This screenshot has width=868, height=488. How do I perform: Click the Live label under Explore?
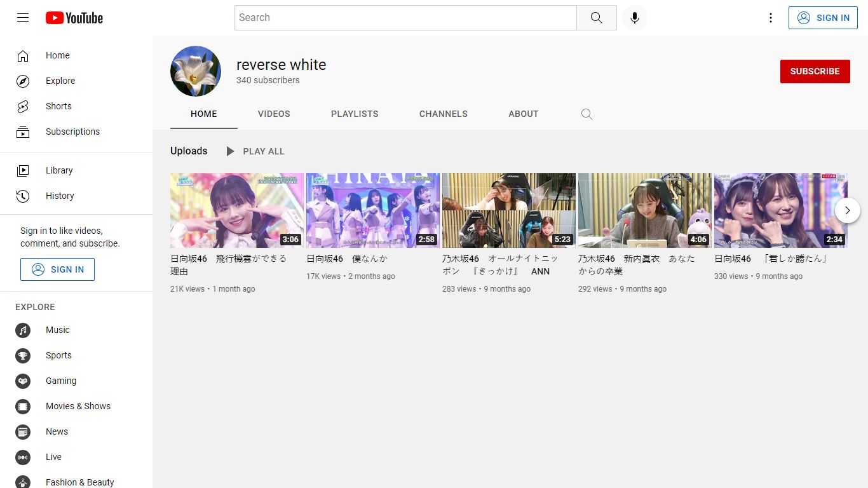(x=53, y=457)
